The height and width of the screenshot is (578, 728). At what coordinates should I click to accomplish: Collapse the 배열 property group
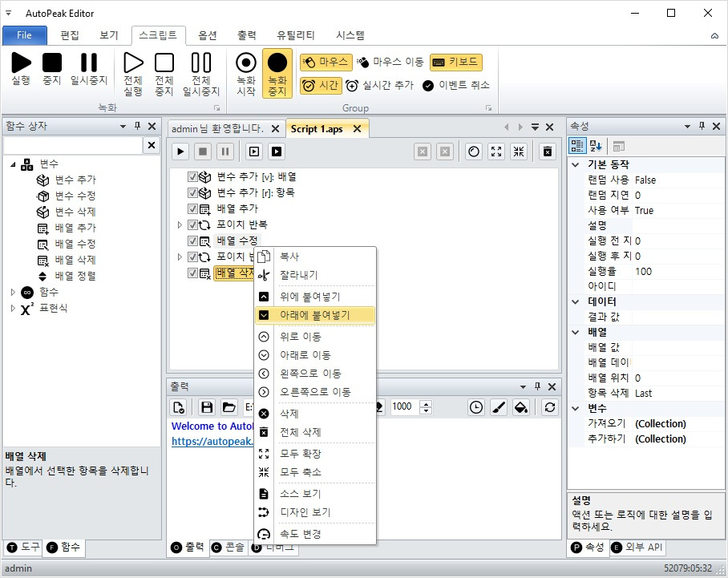click(x=576, y=333)
